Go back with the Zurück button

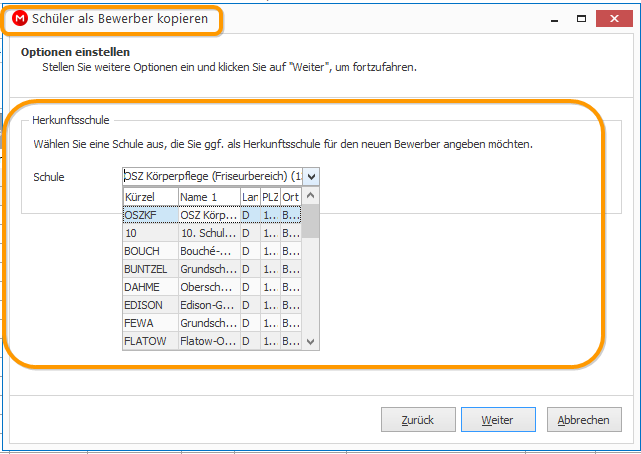tap(418, 420)
